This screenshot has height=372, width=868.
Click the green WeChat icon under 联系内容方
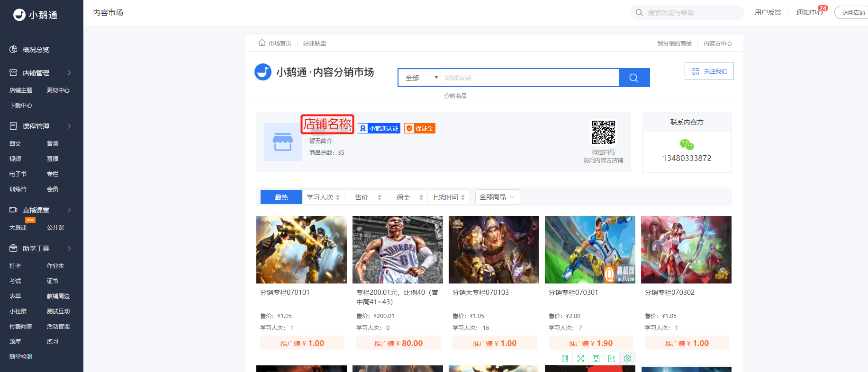click(x=687, y=144)
